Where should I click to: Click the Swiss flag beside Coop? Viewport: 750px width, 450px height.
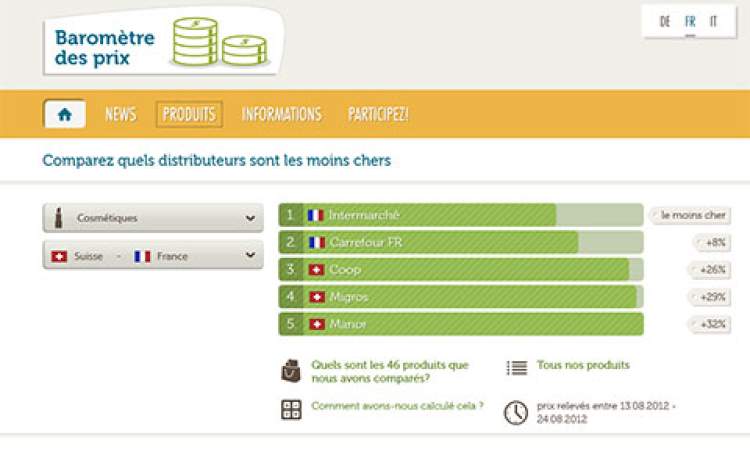[x=316, y=270]
